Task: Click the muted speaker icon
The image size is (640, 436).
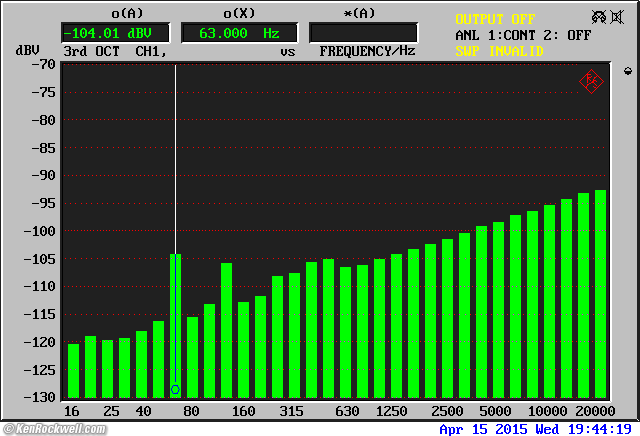Action: pos(617,17)
